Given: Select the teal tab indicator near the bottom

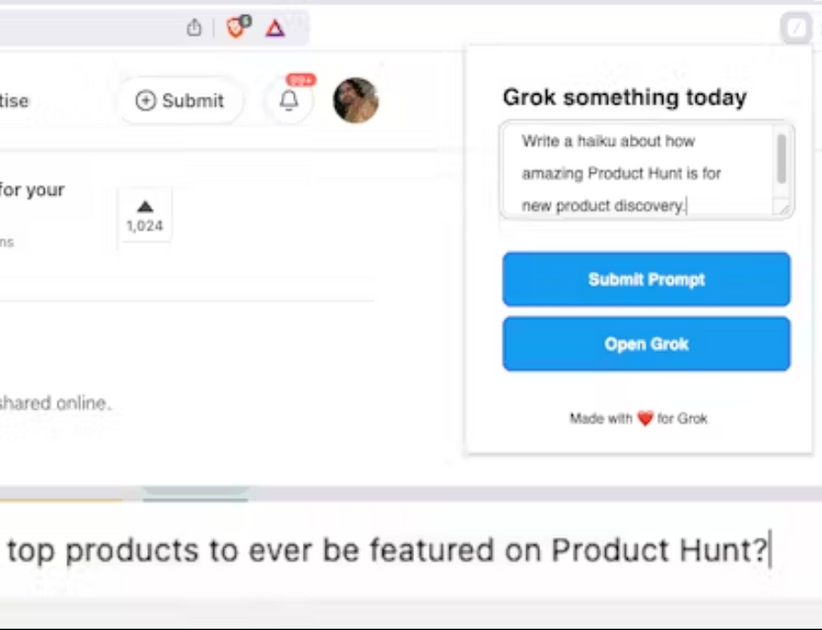Looking at the screenshot, I should point(195,493).
